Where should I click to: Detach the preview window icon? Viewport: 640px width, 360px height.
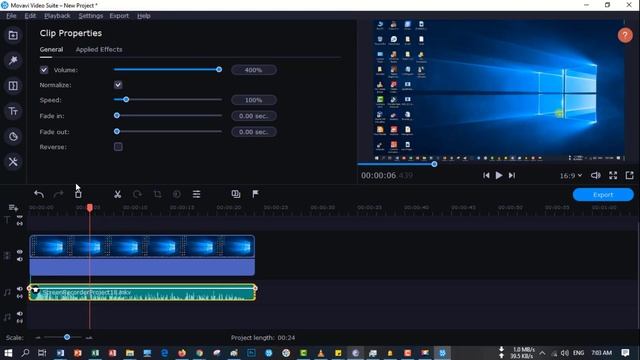(x=629, y=176)
